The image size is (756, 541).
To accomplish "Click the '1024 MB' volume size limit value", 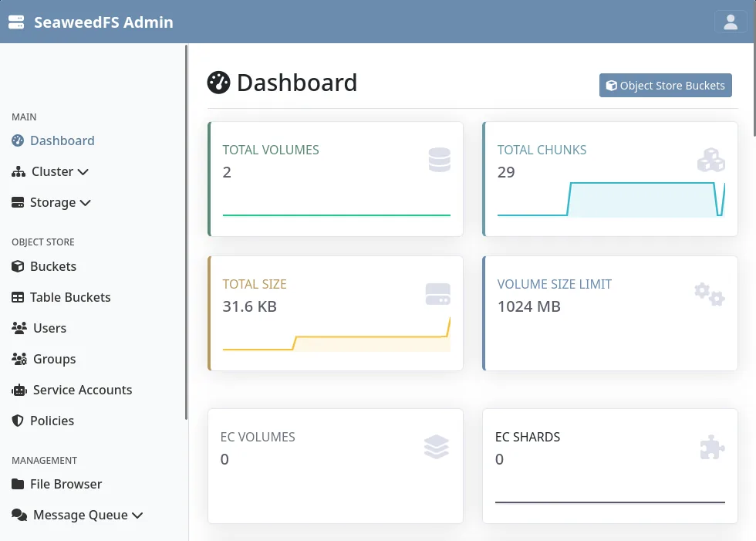I will 529,306.
